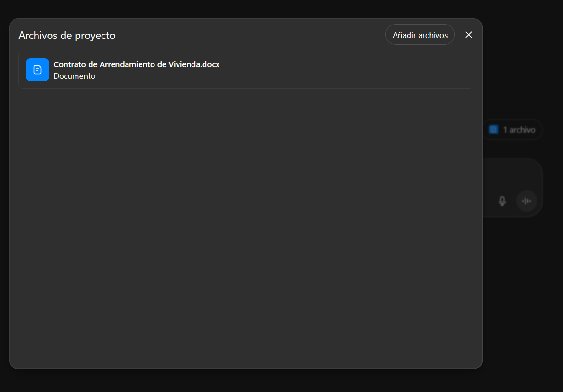The image size is (563, 392).
Task: Click the dimmed strip above the dialog
Action: (x=245, y=9)
